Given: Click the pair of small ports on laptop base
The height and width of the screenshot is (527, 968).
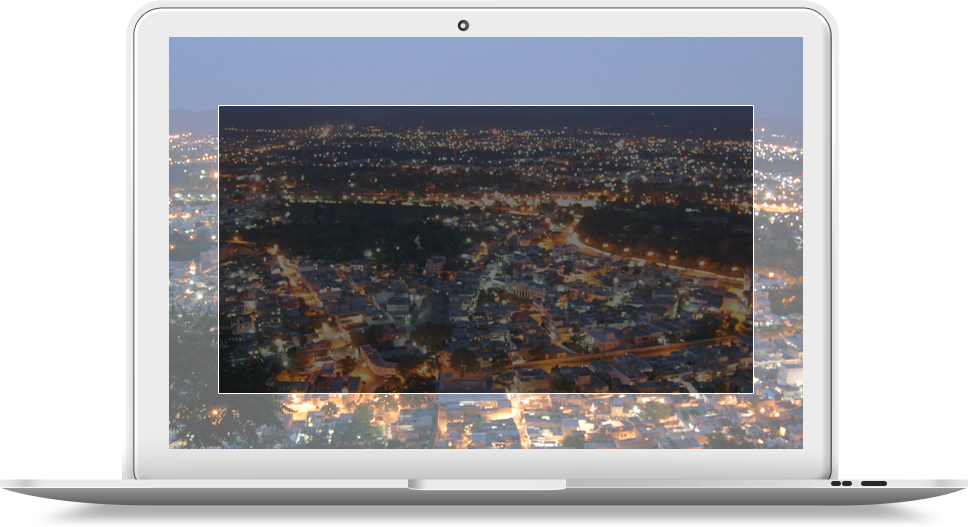Looking at the screenshot, I should click(x=841, y=484).
